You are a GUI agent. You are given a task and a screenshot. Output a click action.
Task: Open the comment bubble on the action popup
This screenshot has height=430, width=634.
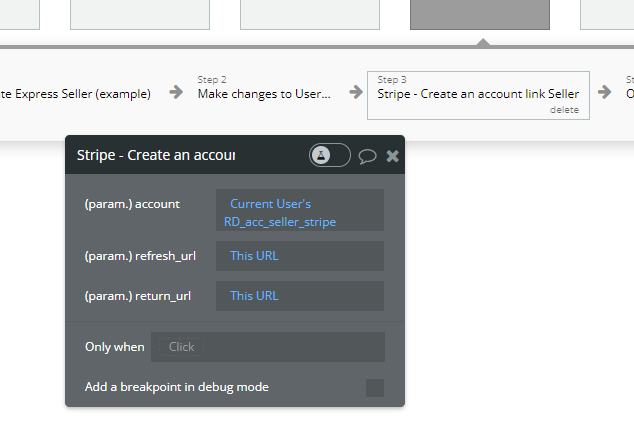click(x=367, y=156)
